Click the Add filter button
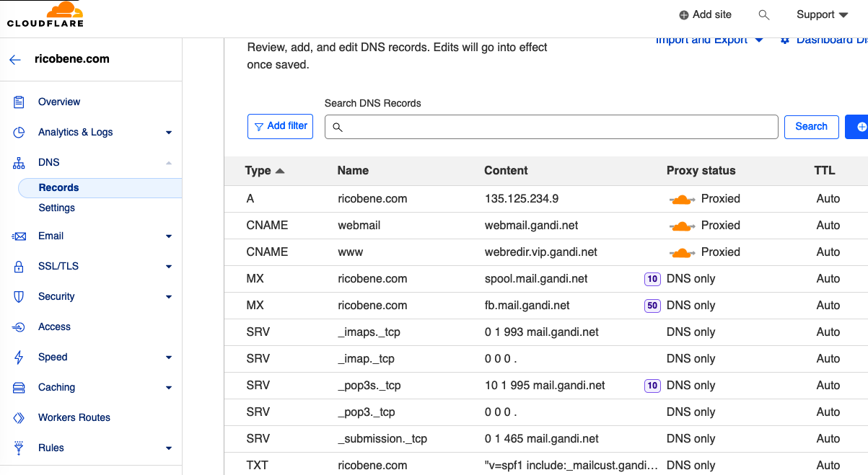Screen dimensions: 868x475 tap(280, 126)
